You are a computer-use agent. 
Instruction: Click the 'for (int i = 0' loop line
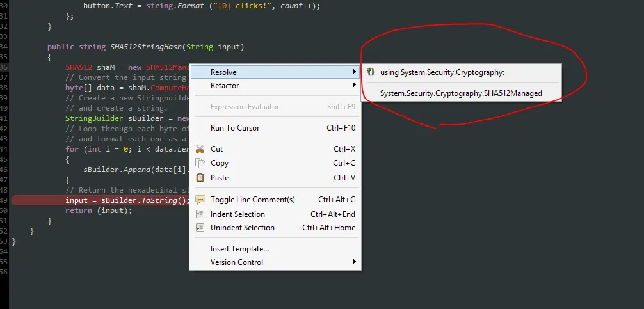tap(127, 149)
